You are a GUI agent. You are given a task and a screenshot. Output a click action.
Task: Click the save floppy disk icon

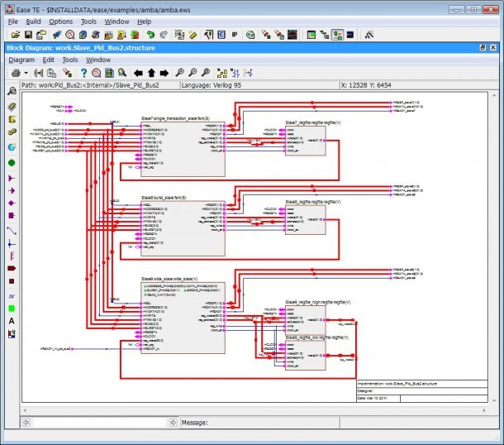tap(28, 35)
